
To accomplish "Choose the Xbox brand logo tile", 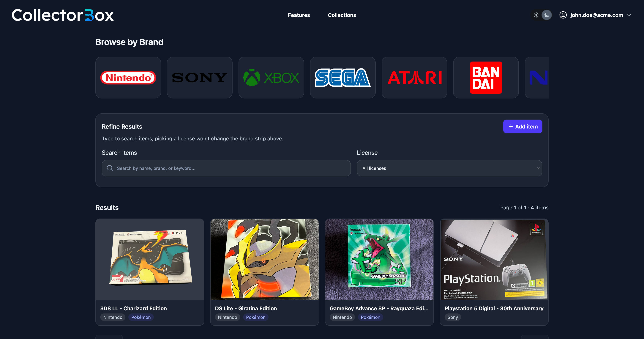I will click(271, 78).
